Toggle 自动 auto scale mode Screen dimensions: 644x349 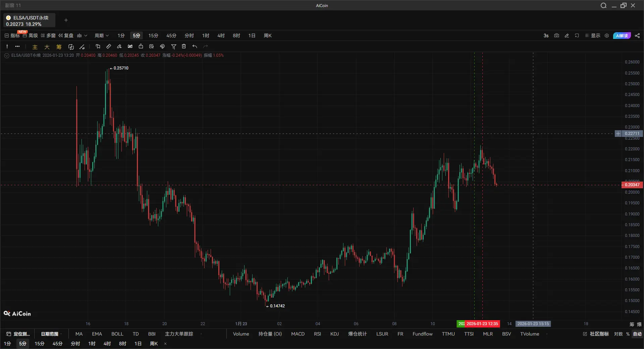pos(637,334)
